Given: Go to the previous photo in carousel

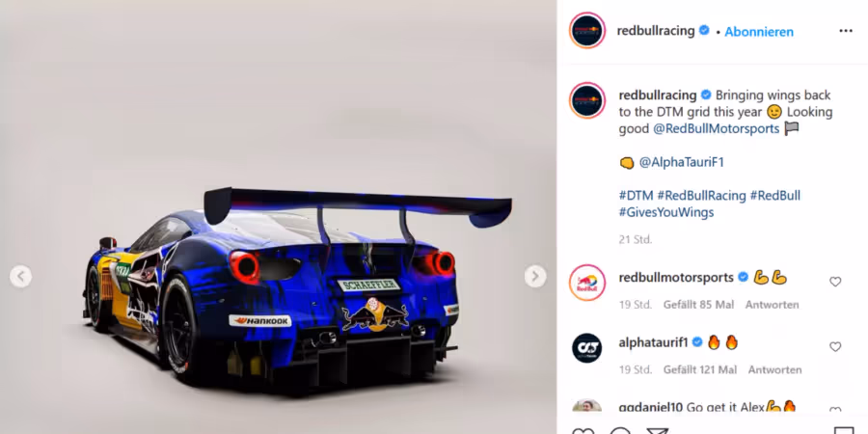Looking at the screenshot, I should [x=20, y=276].
